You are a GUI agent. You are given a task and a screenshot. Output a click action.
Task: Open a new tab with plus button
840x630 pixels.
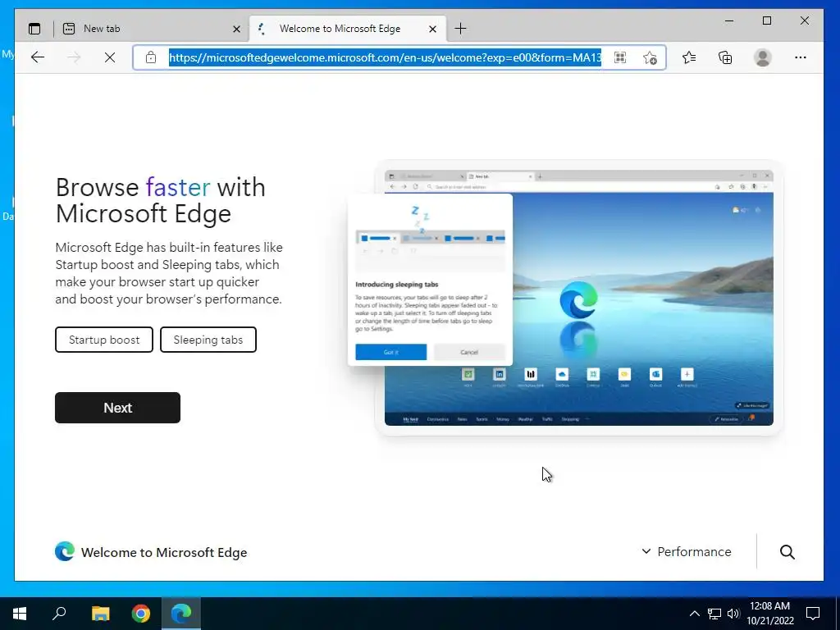tap(460, 29)
